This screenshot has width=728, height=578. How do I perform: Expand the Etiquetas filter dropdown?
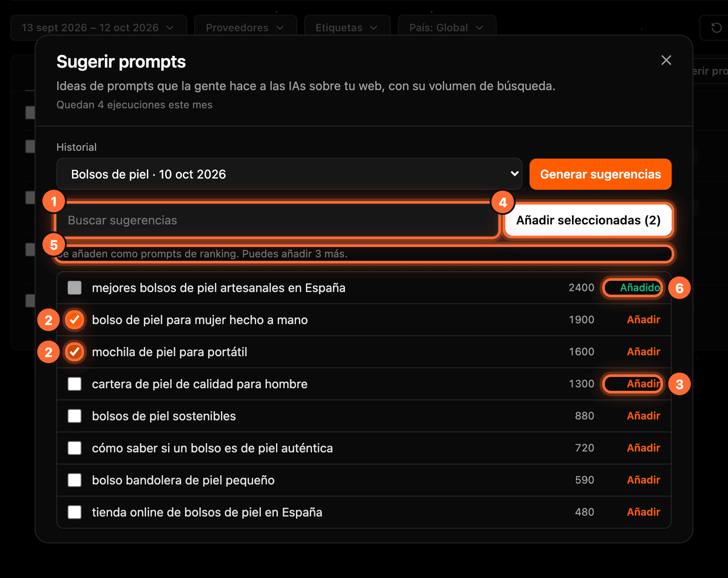[x=347, y=28]
